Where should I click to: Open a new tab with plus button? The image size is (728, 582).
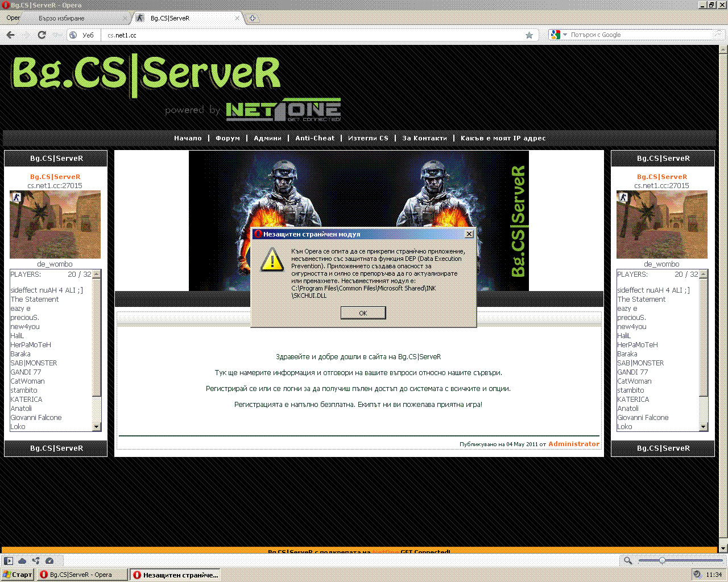click(253, 18)
